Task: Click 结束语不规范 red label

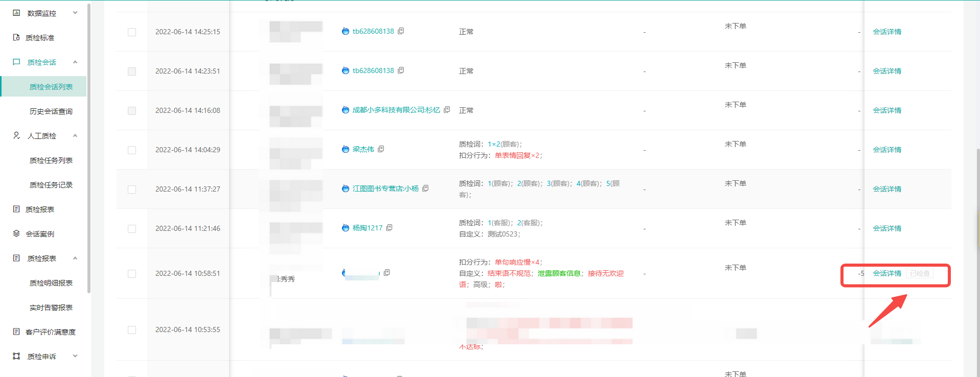Action: tap(509, 273)
